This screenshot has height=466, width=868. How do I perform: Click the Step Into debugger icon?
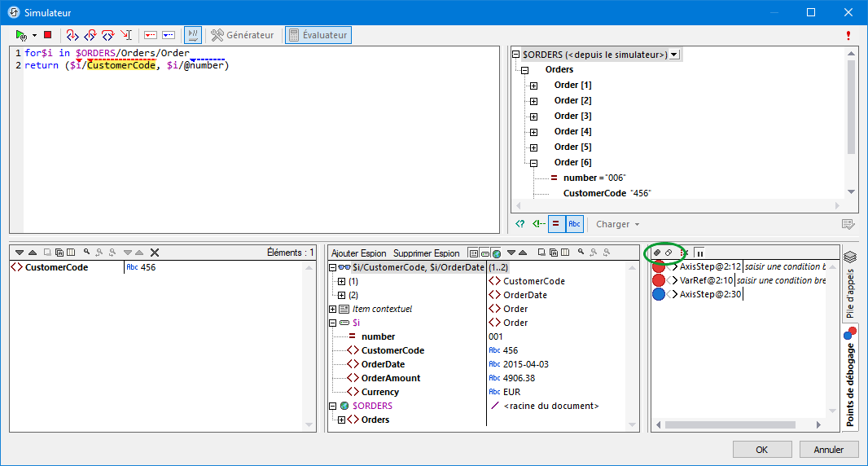[72, 35]
